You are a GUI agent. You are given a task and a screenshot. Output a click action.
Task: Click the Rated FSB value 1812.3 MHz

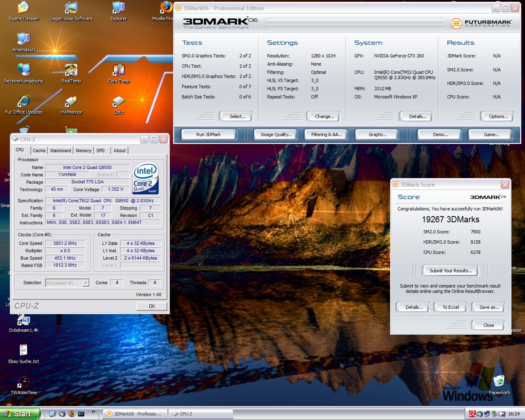click(x=65, y=265)
